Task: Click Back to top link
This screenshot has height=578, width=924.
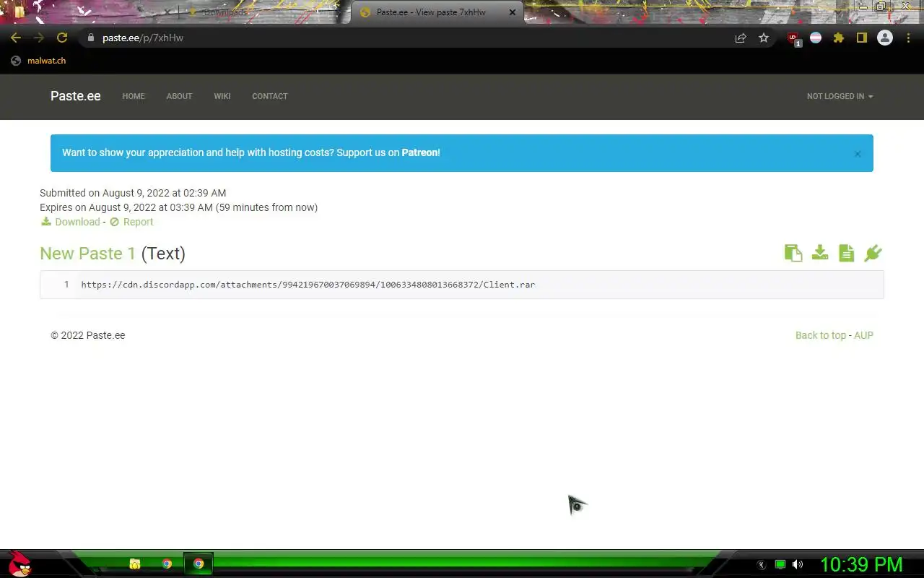Action: 821,335
